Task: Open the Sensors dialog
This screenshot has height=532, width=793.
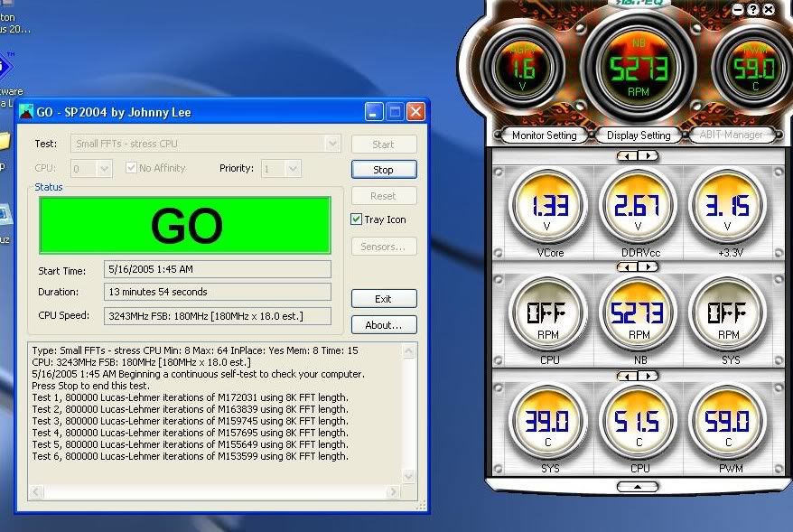Action: point(384,247)
